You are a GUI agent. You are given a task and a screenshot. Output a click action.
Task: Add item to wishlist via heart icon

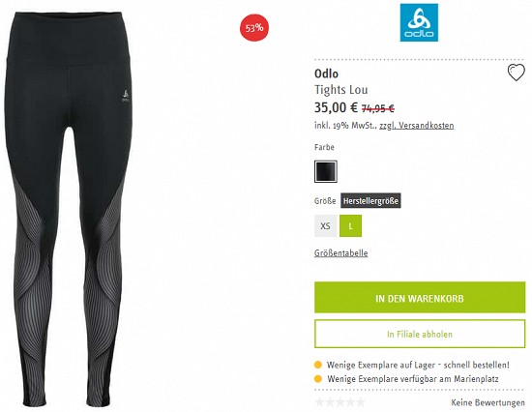(x=516, y=73)
